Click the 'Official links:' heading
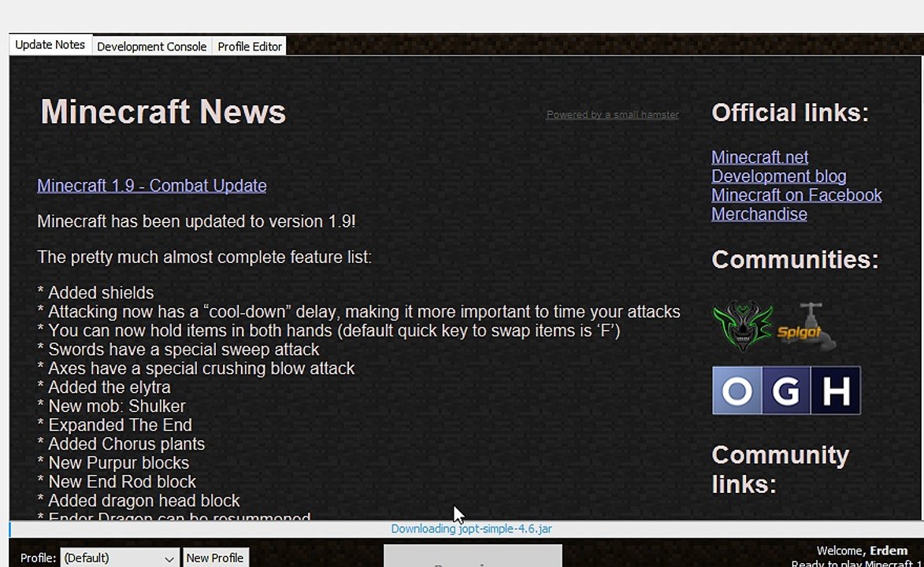 coord(790,113)
